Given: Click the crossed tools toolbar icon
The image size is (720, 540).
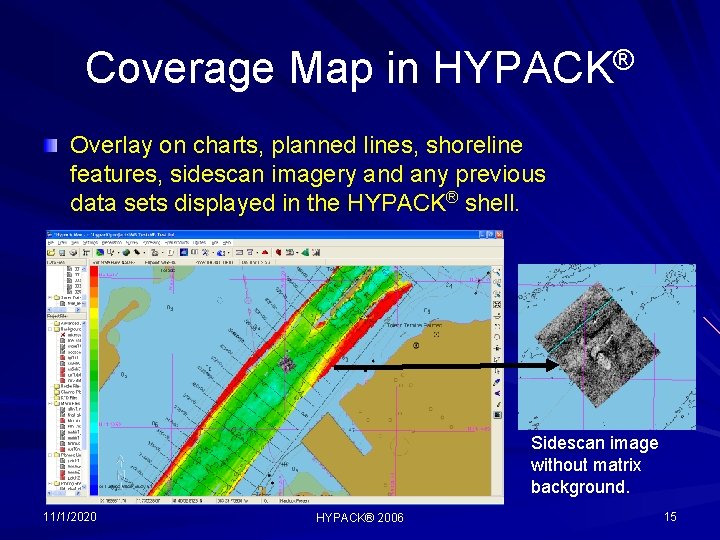Looking at the screenshot, I should (x=205, y=252).
